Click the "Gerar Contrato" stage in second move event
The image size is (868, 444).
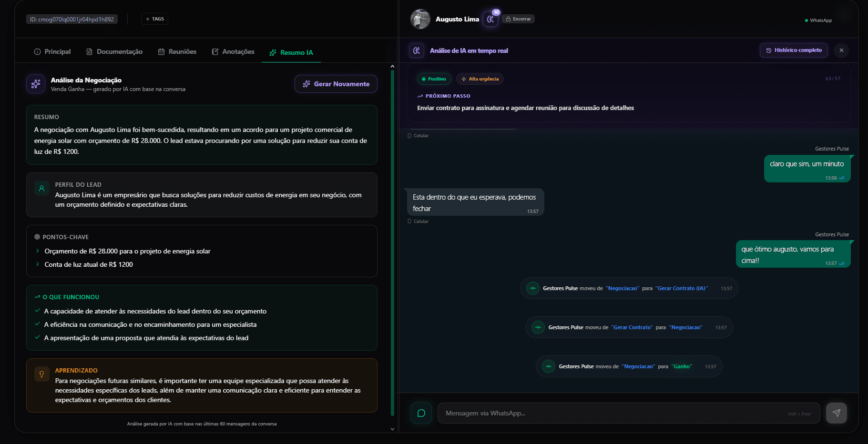(632, 327)
